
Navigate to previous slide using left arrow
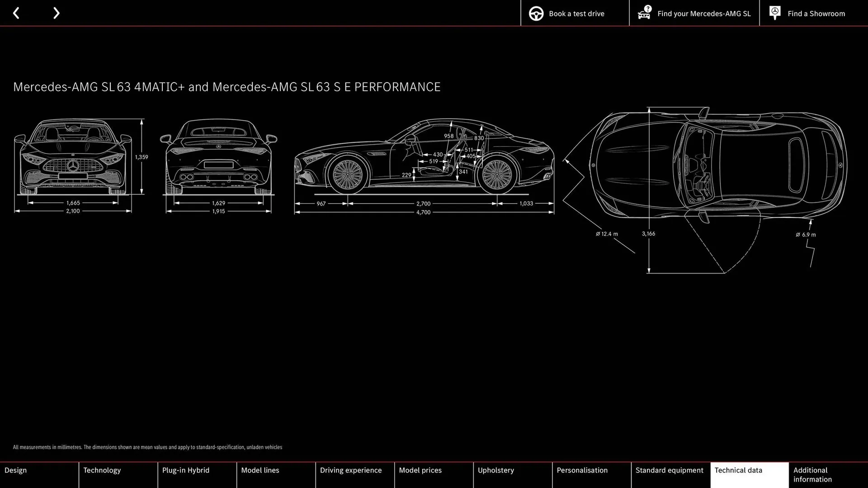[16, 13]
